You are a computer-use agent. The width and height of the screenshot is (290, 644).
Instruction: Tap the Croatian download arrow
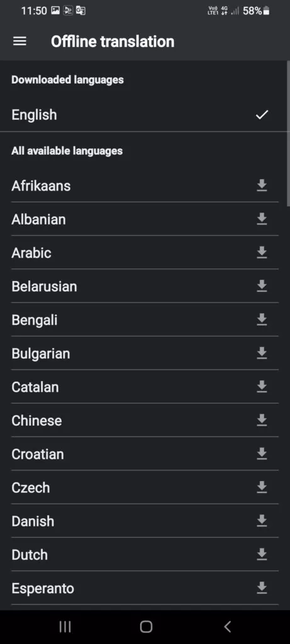262,454
